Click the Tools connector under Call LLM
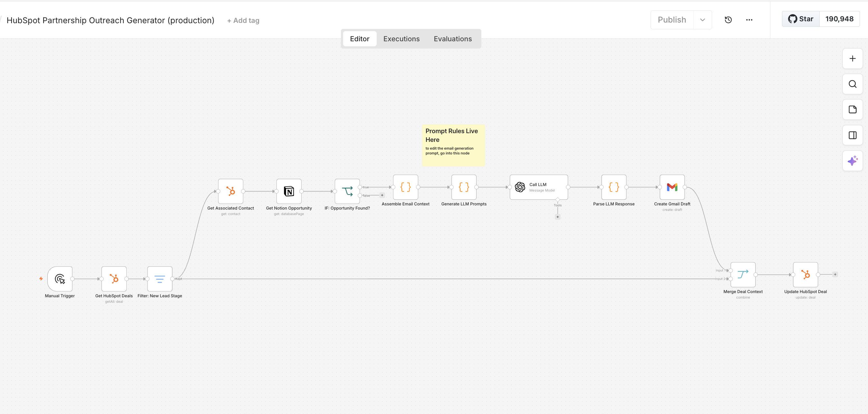The height and width of the screenshot is (414, 868). [558, 200]
